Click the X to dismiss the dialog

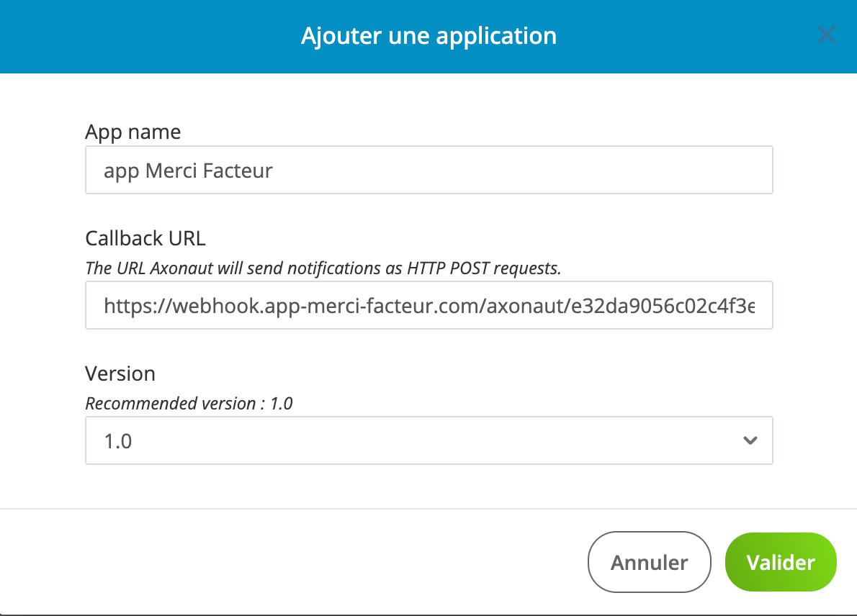[827, 35]
